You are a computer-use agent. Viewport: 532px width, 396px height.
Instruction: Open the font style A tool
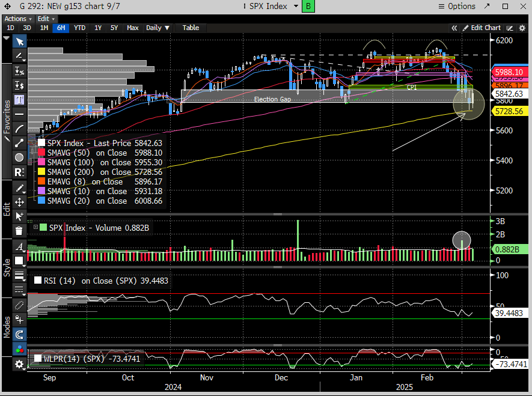click(x=19, y=246)
